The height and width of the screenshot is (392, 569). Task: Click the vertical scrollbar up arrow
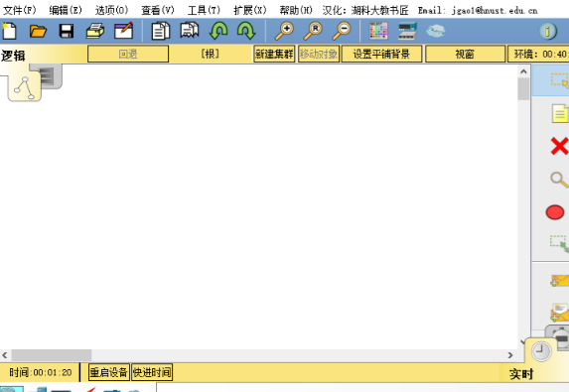click(x=523, y=71)
